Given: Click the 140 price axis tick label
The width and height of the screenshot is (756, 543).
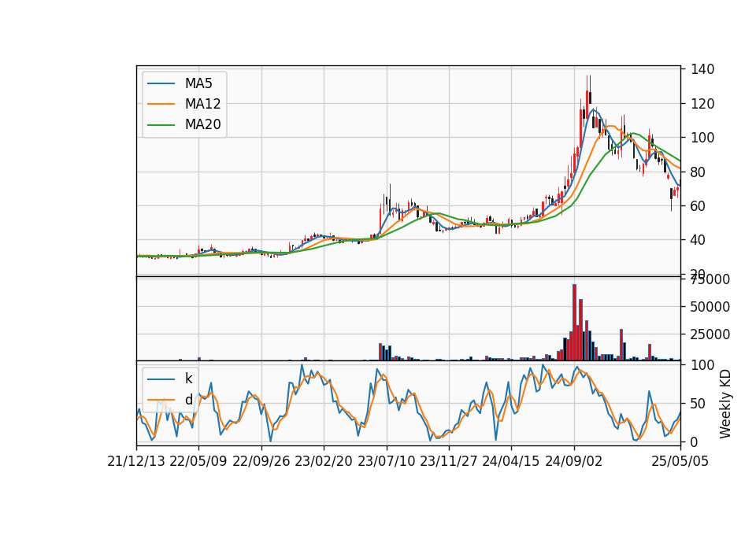Looking at the screenshot, I should click(702, 69).
